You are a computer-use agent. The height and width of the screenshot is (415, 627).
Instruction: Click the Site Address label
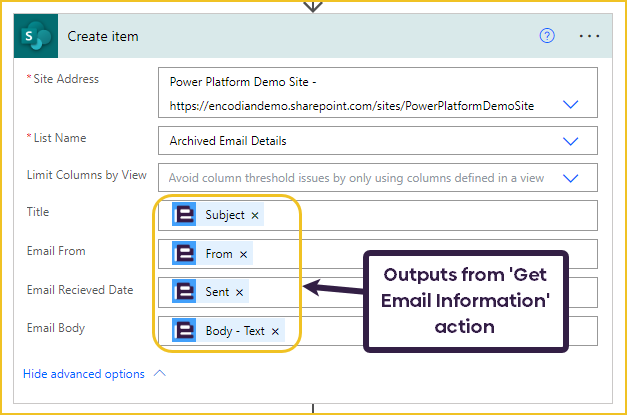click(66, 79)
